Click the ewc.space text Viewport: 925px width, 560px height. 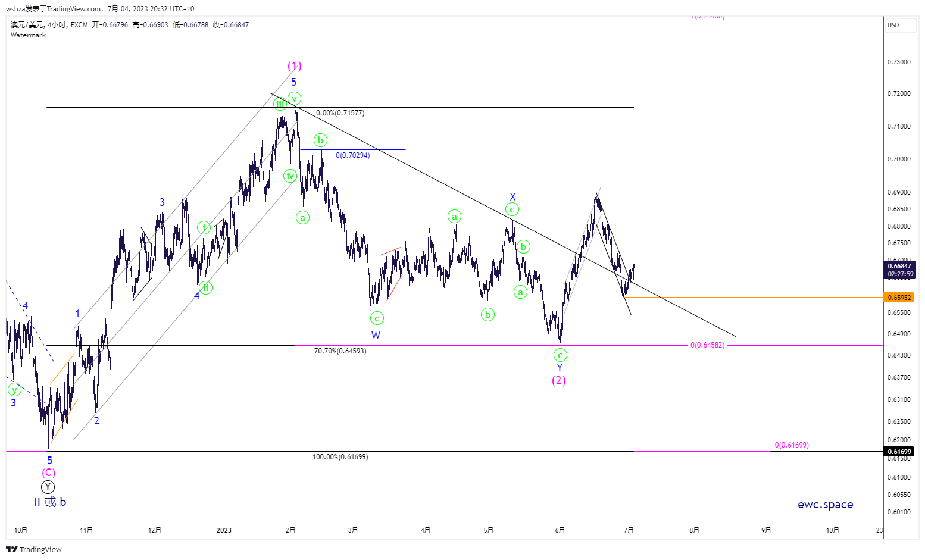pos(825,505)
